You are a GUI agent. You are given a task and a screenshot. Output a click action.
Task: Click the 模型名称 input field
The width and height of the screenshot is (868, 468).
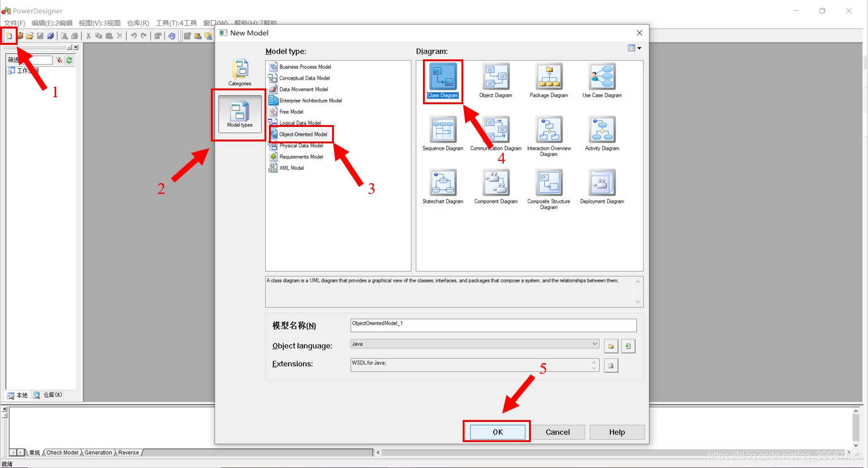(x=494, y=325)
